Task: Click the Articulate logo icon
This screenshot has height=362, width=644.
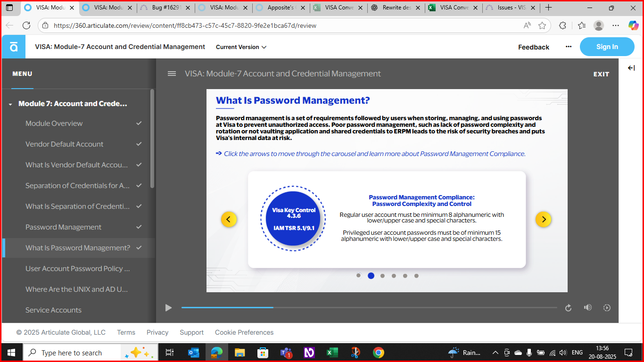Action: pyautogui.click(x=14, y=47)
